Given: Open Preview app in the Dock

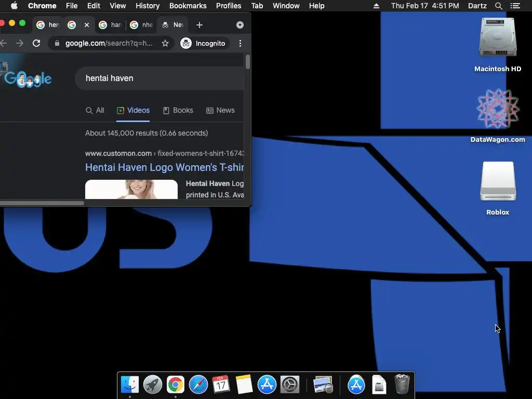Looking at the screenshot, I should (323, 385).
